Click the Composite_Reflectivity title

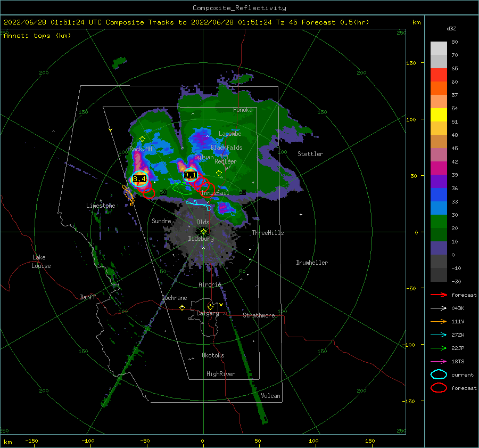coord(240,8)
